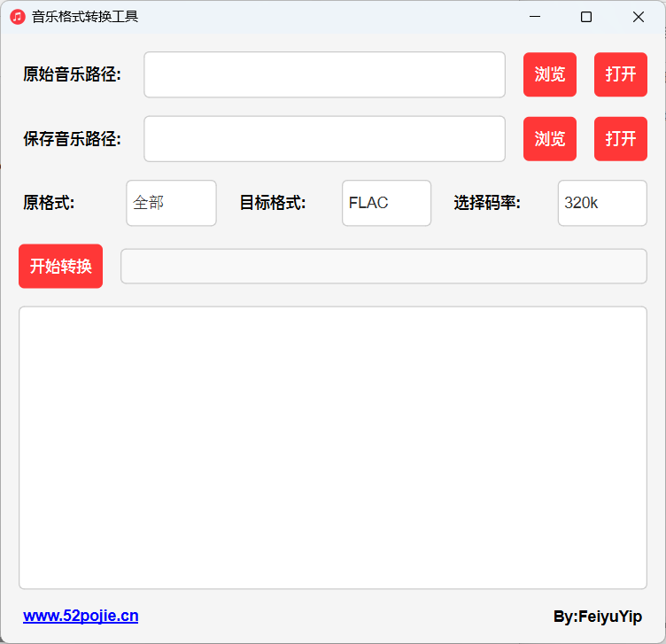Open the original music path folder
666x644 pixels.
[x=621, y=74]
